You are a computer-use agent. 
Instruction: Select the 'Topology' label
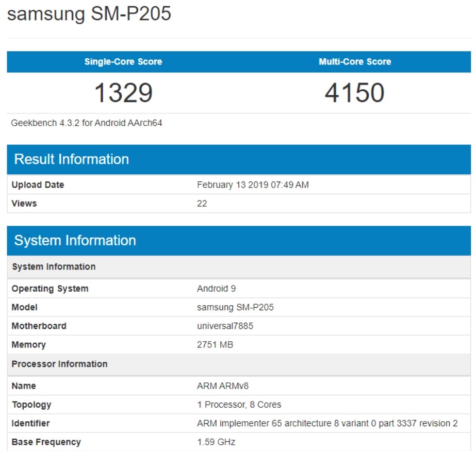point(31,405)
